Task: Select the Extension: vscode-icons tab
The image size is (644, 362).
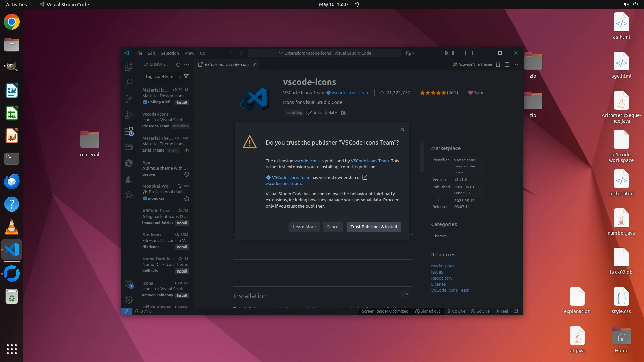Action: tap(227, 65)
